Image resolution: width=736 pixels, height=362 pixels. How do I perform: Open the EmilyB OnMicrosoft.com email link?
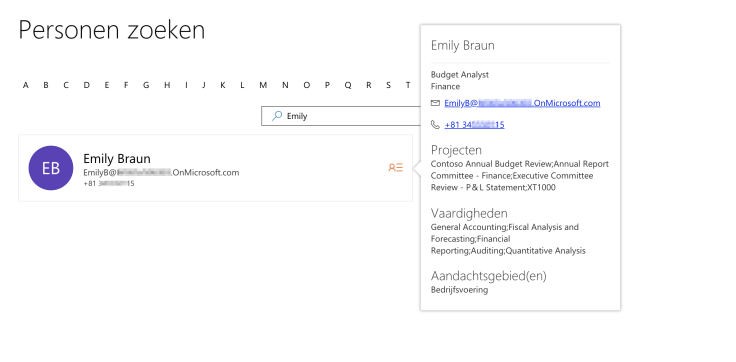coord(522,103)
